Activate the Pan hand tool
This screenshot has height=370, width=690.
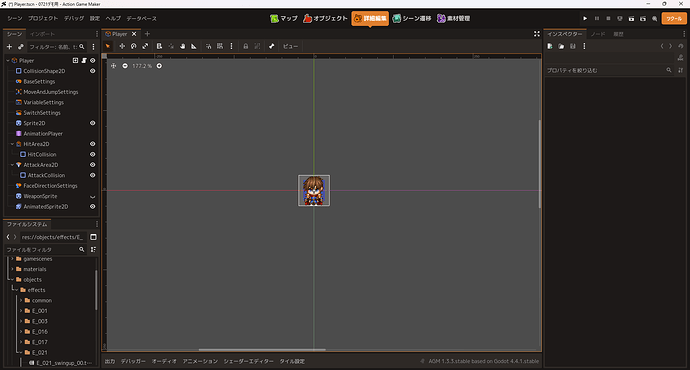click(182, 46)
